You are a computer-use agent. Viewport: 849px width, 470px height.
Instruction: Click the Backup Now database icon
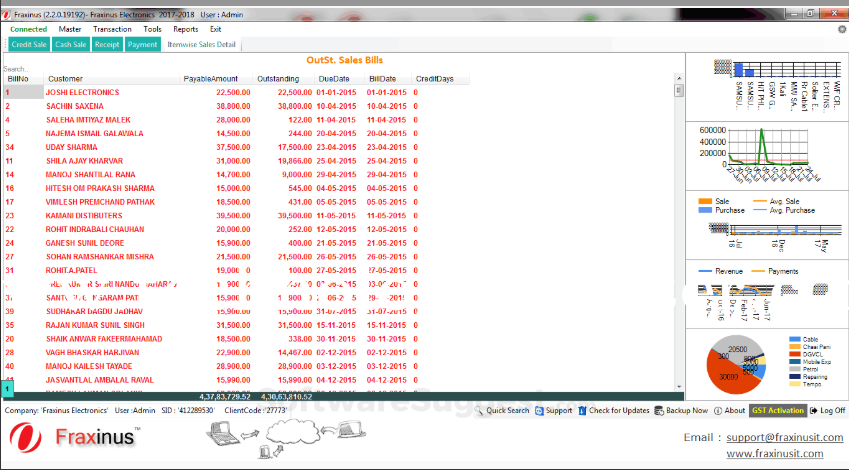click(x=659, y=410)
